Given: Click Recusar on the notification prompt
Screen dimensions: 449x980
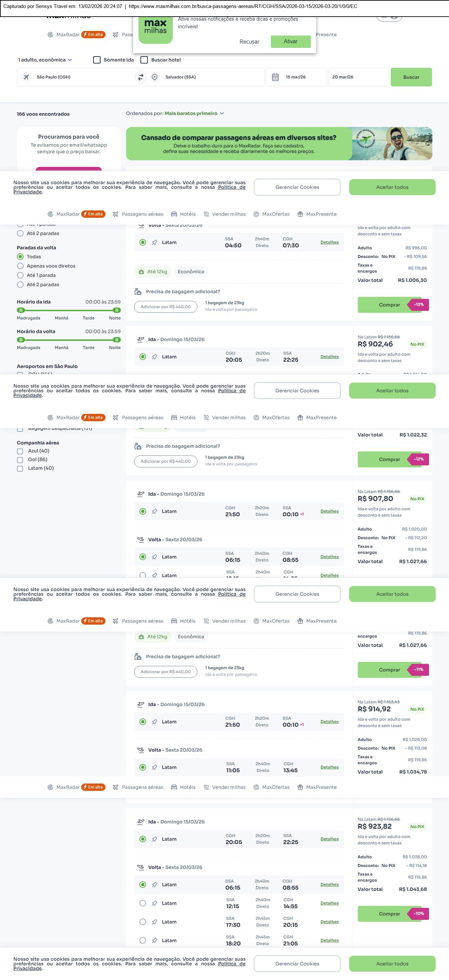Looking at the screenshot, I should pos(249,42).
